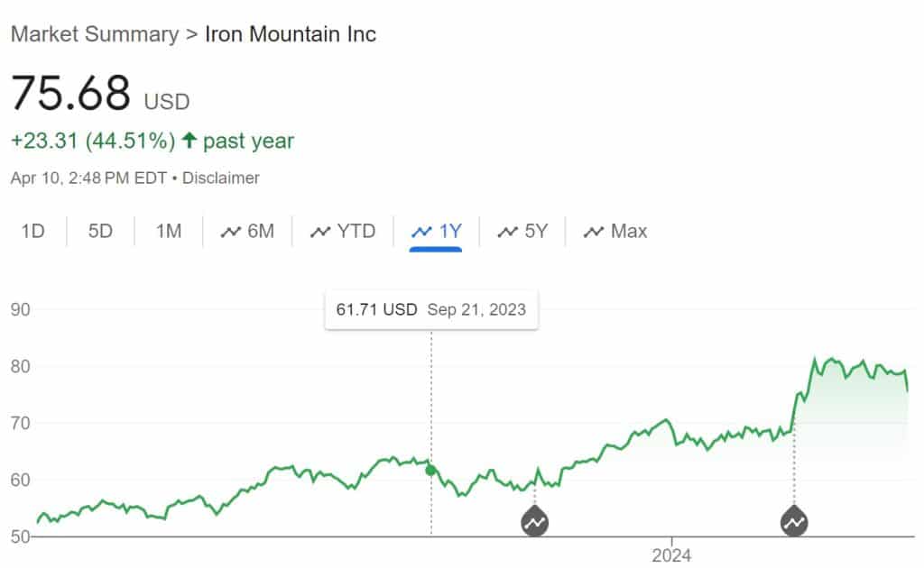Select the 5D time range tab
Screen dimensions: 924x568
coord(100,232)
